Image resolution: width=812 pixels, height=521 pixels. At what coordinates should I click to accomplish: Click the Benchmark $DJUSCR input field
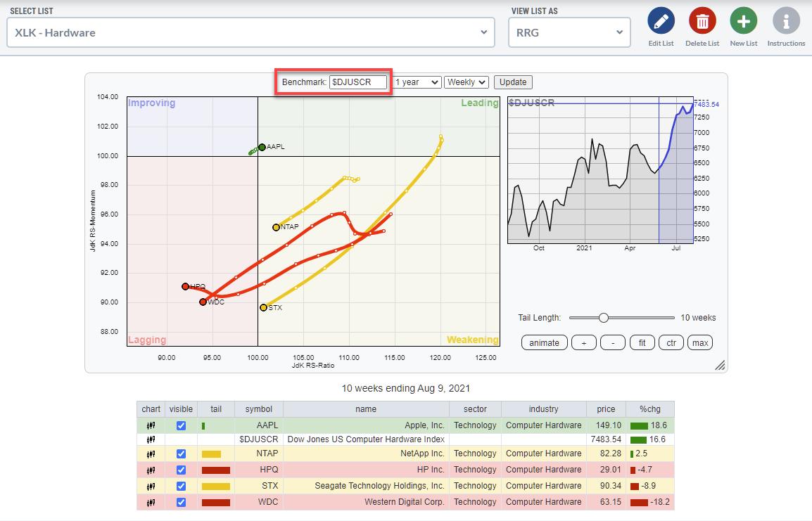pos(359,82)
